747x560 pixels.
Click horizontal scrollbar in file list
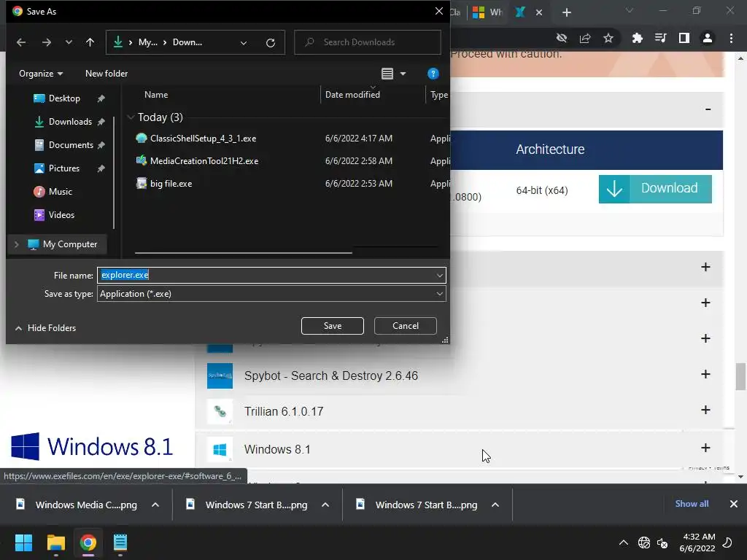coord(244,253)
